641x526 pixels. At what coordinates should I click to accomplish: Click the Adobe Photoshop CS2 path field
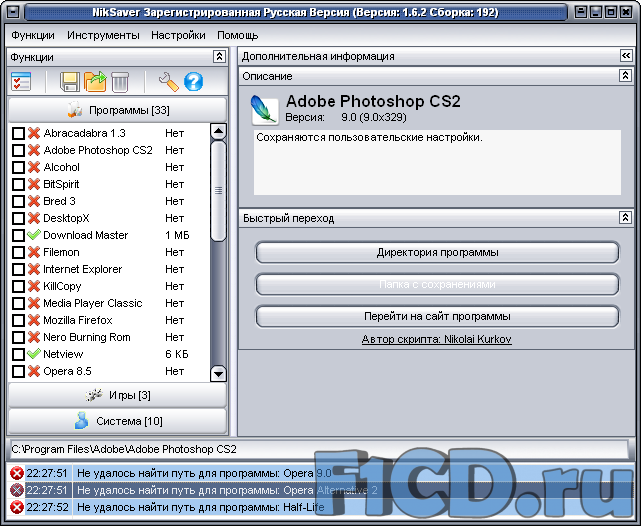[319, 449]
